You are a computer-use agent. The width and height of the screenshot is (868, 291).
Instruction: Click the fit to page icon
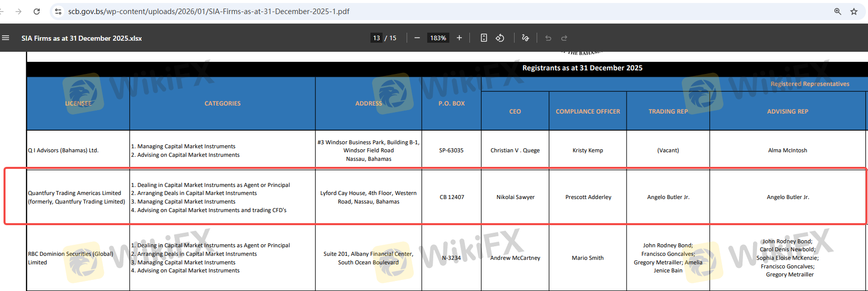coord(484,38)
